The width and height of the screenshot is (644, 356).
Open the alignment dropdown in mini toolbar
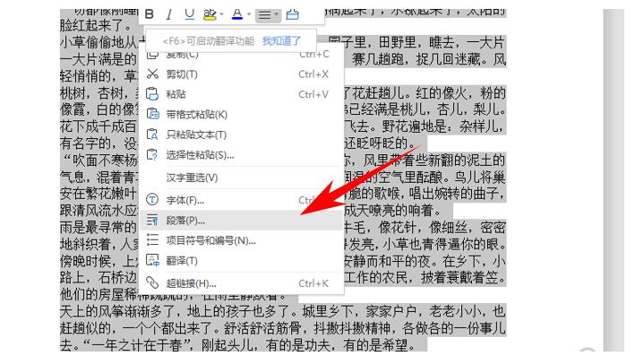click(268, 15)
